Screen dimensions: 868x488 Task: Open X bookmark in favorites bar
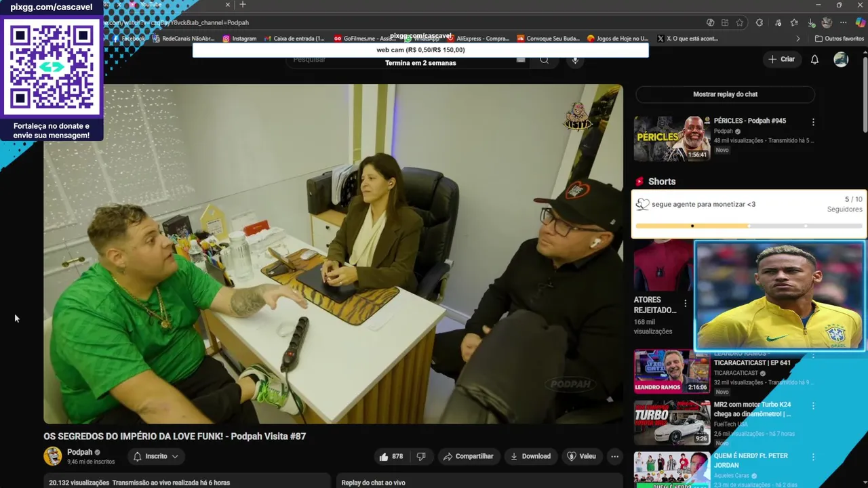(688, 39)
